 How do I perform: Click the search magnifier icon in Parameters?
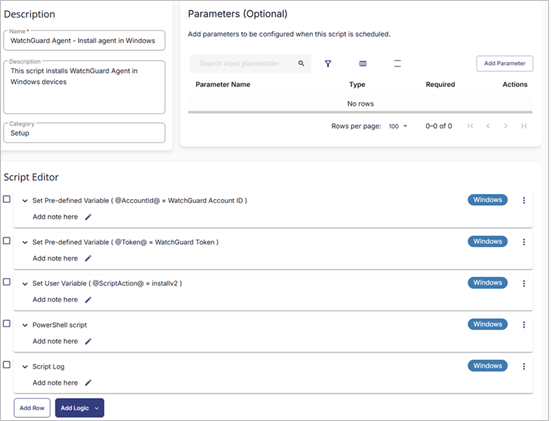pos(301,63)
